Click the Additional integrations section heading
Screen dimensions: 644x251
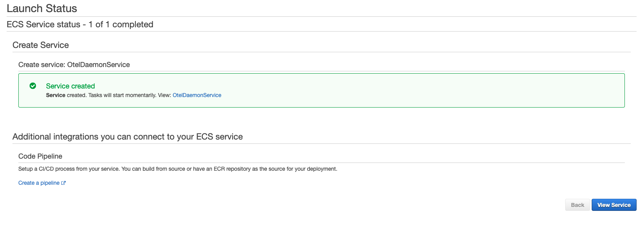128,137
